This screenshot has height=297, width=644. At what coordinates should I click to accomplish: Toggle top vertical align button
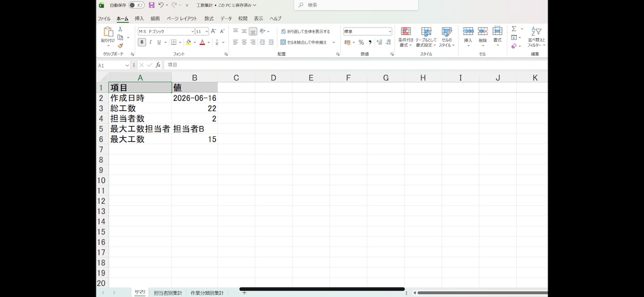[235, 31]
